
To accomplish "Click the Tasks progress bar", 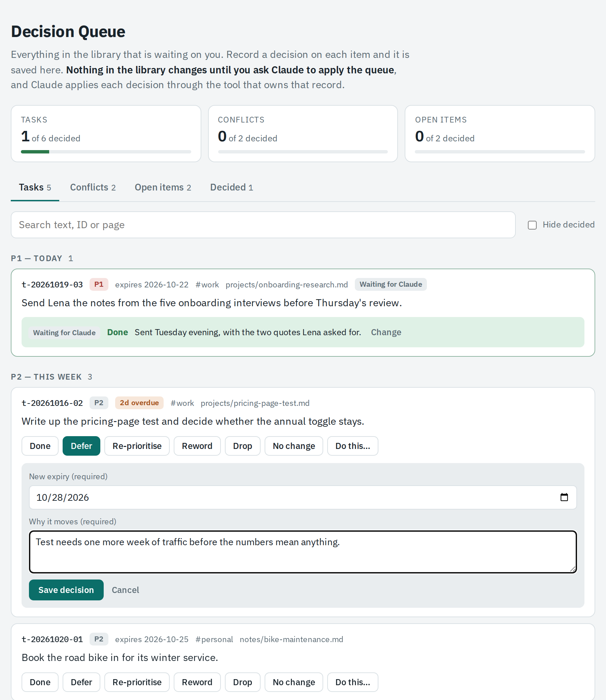I will pyautogui.click(x=106, y=152).
